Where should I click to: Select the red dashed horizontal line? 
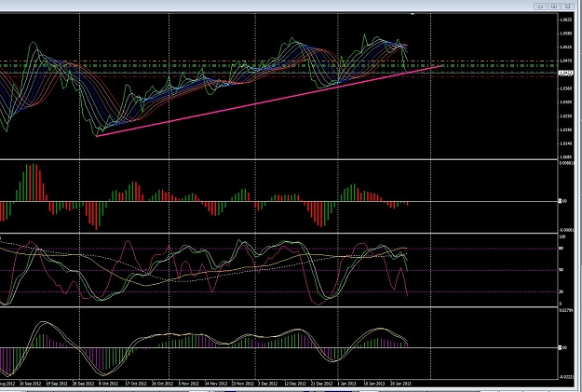pos(278,76)
